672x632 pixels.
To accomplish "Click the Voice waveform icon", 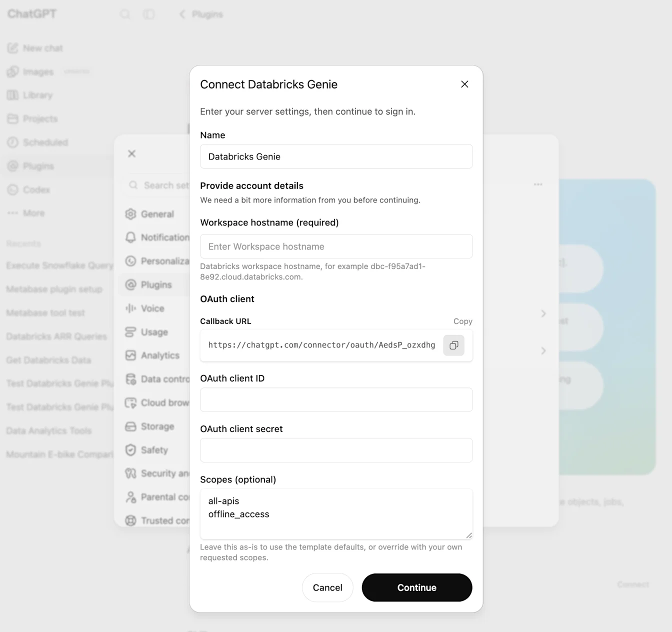I will [x=130, y=308].
